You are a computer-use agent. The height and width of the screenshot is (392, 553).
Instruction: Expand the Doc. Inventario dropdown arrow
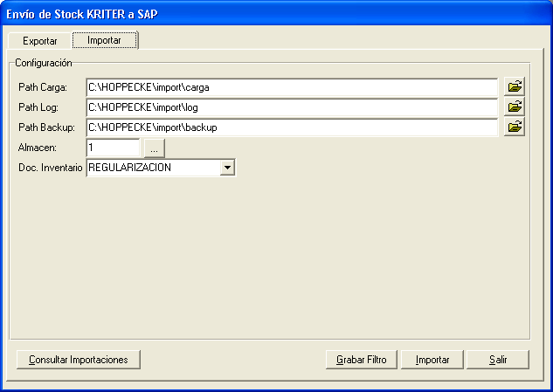click(227, 168)
